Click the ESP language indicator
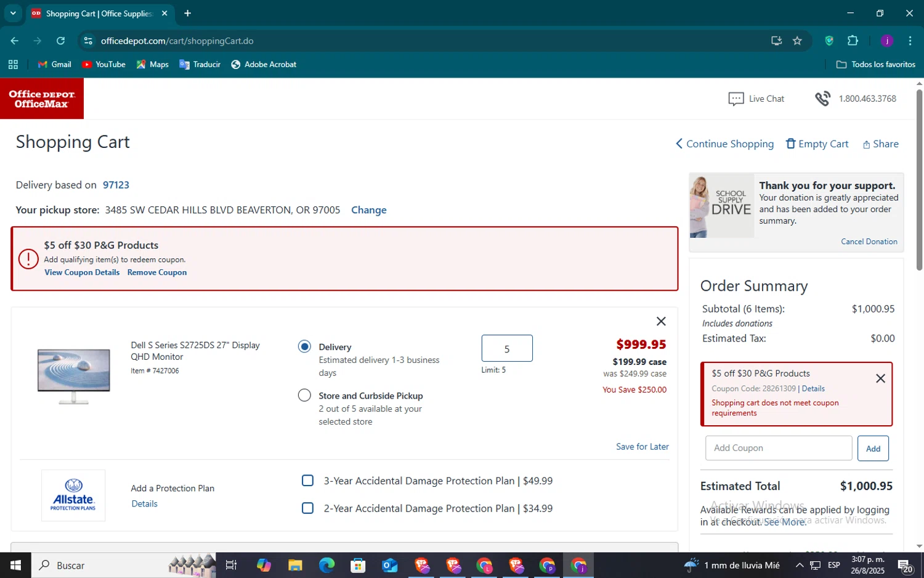The height and width of the screenshot is (578, 924). 834,565
